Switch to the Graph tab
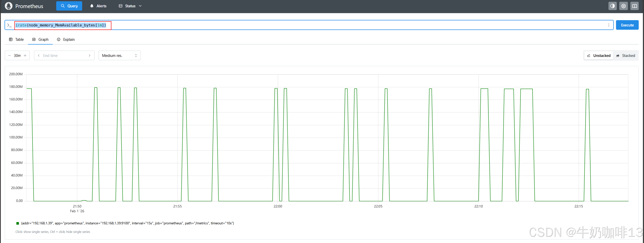644x243 pixels. pos(40,40)
